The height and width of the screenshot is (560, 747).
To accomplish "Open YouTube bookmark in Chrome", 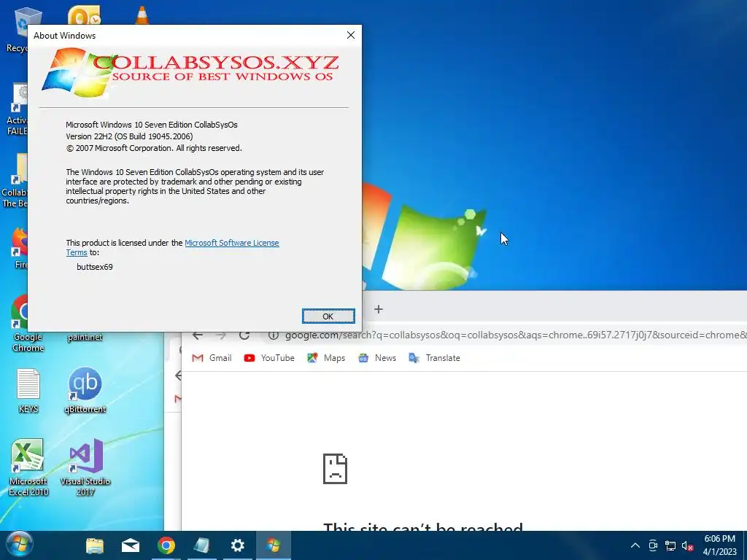I will click(x=269, y=358).
